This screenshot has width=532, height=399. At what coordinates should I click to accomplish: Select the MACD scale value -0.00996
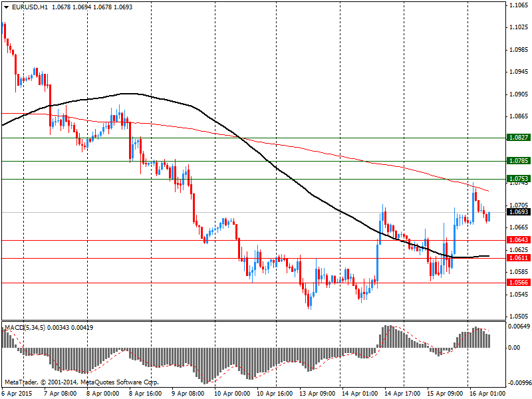point(519,383)
